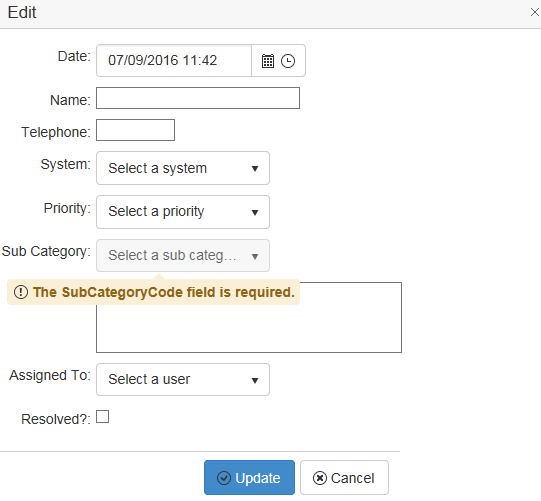Click the Edit dialog title
The image size is (541, 501).
pyautogui.click(x=22, y=13)
